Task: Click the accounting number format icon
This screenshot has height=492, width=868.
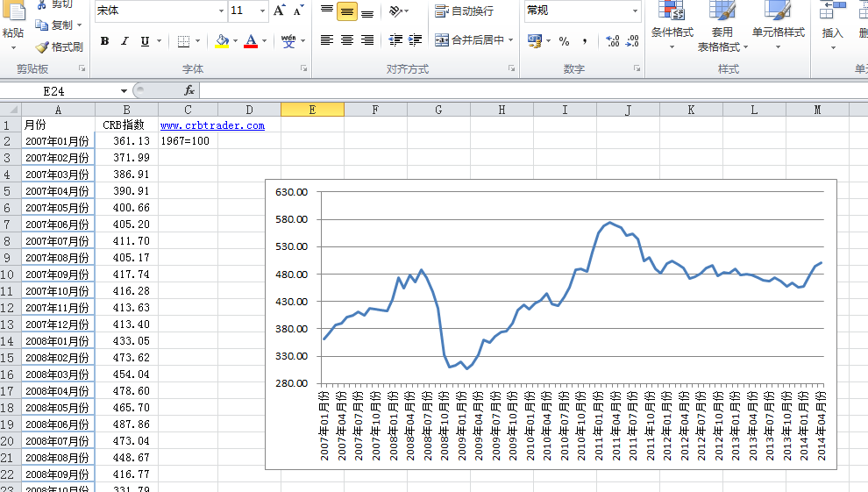Action: point(535,41)
